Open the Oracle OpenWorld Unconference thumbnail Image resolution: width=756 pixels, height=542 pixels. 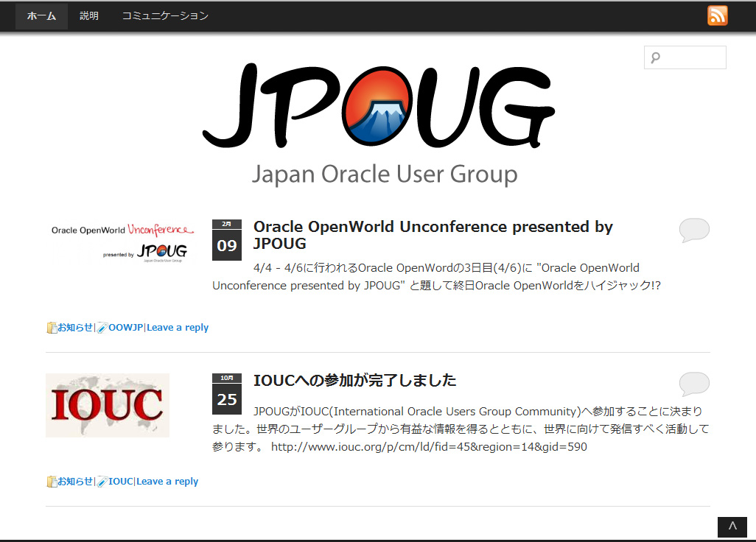point(122,242)
